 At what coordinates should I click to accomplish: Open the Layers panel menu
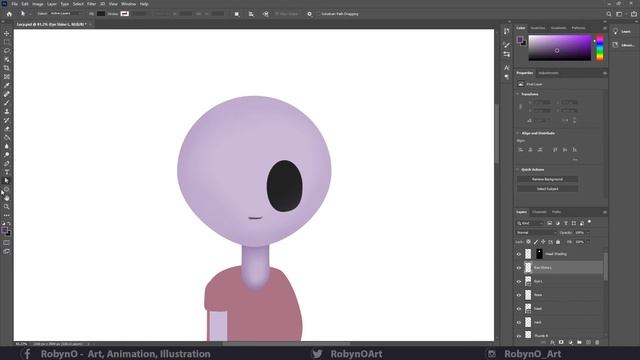[604, 212]
